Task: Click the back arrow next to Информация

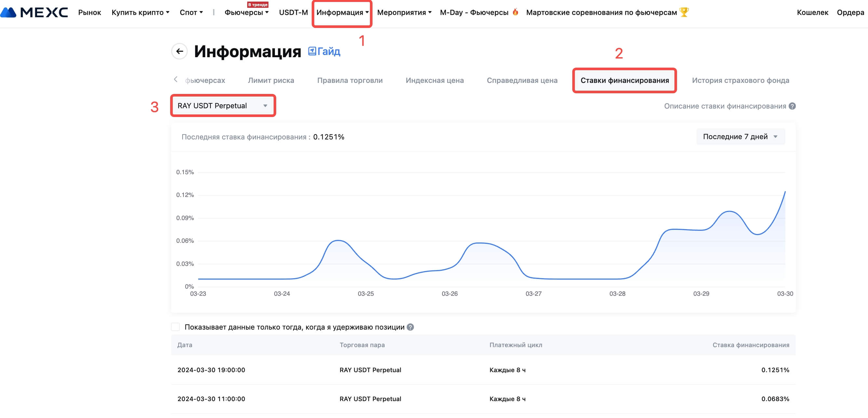Action: tap(179, 51)
